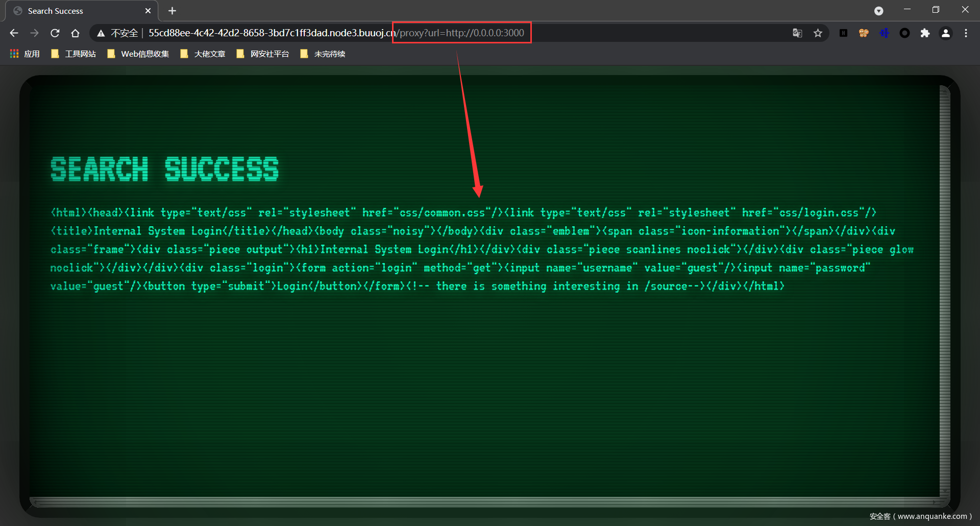Open the 大佬文章 bookmark folder
The height and width of the screenshot is (526, 980).
click(203, 54)
